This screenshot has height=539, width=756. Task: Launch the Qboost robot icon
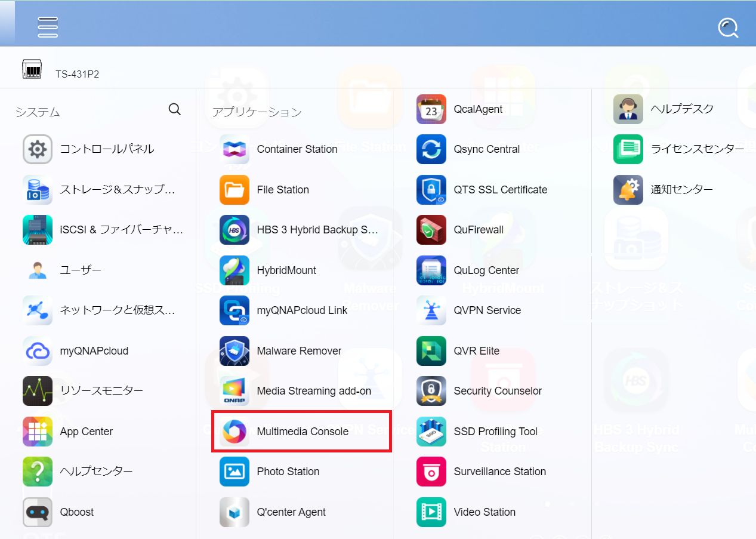click(x=38, y=512)
